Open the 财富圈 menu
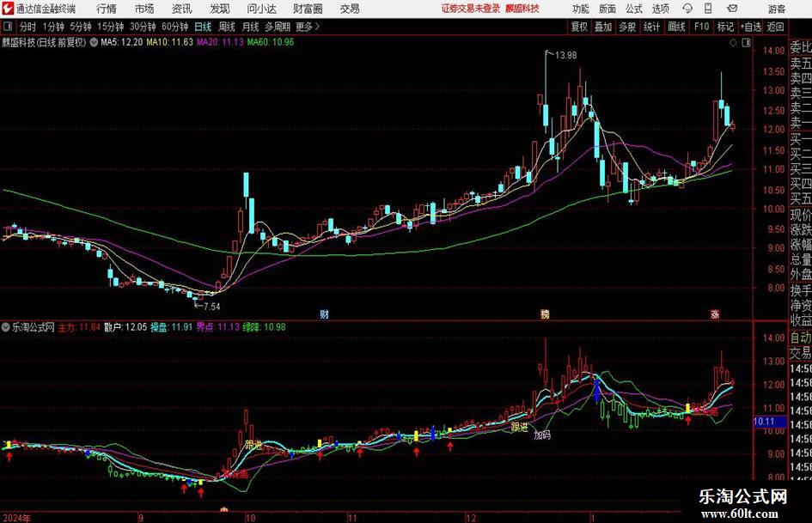Image resolution: width=812 pixels, height=523 pixels. coord(308,9)
